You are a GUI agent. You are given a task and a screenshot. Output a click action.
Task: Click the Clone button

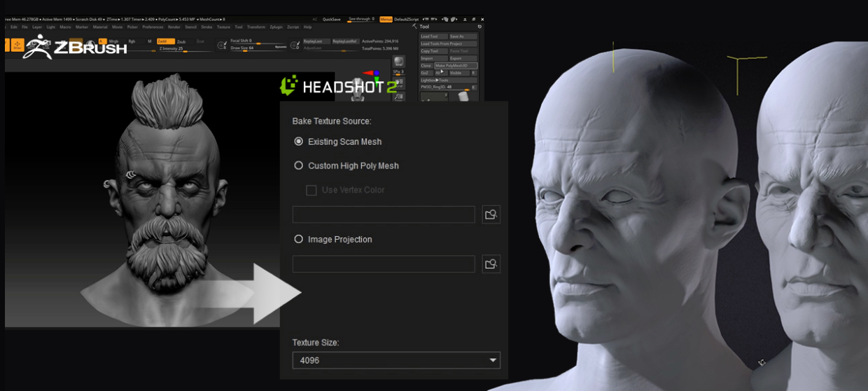pos(426,66)
